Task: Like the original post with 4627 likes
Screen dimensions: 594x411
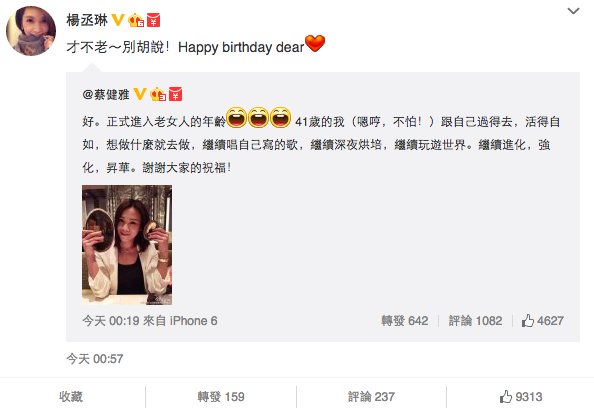Action: tap(542, 321)
